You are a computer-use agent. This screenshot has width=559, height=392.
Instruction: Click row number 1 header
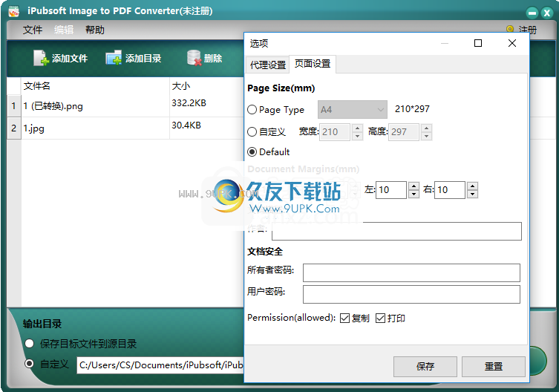[14, 106]
